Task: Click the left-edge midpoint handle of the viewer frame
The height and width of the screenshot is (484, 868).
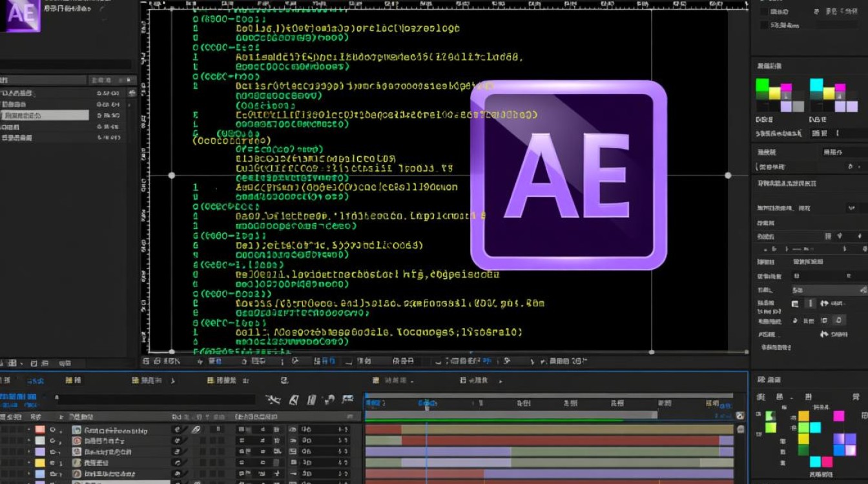Action: coord(171,175)
